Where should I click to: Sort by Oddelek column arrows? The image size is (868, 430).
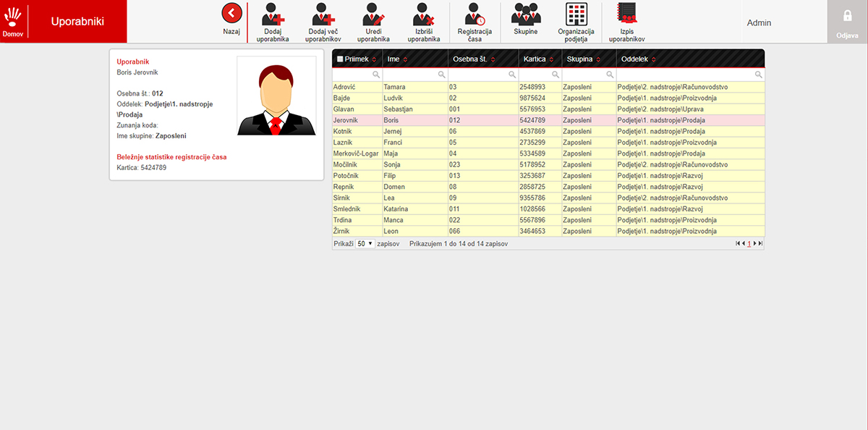pyautogui.click(x=654, y=59)
